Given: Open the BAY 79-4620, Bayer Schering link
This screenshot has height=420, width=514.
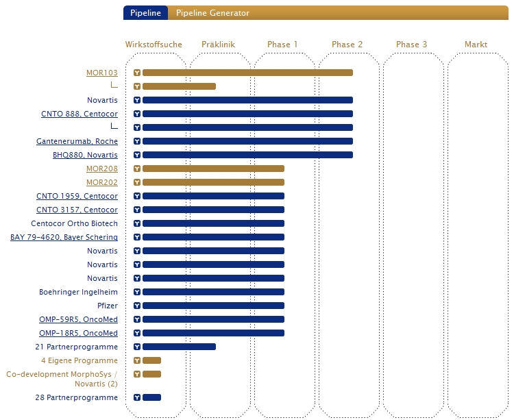Looking at the screenshot, I should [64, 237].
